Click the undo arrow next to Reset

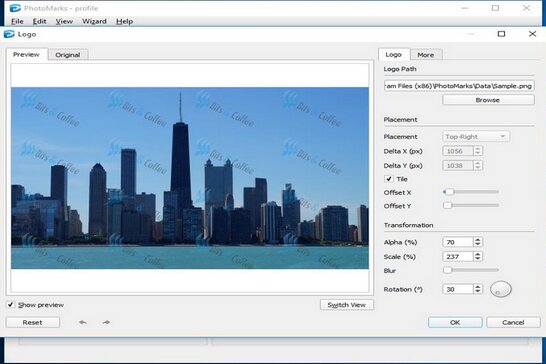[83, 322]
